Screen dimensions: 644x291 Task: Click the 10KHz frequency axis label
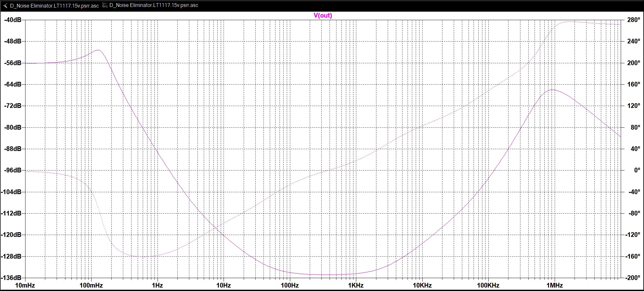point(422,286)
